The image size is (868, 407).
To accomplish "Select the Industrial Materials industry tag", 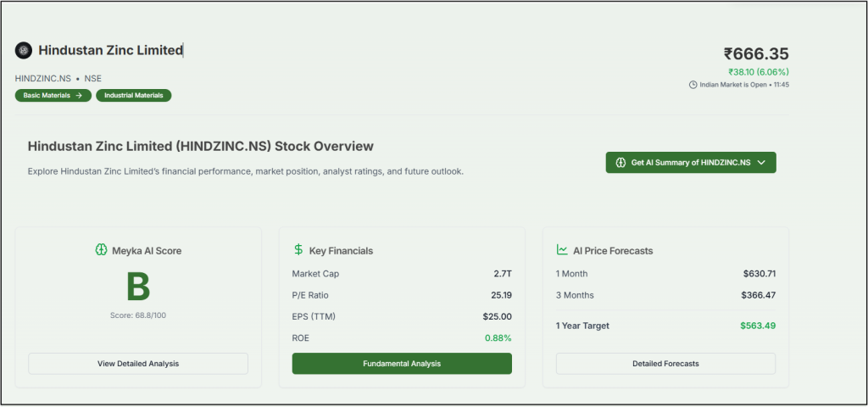I will [134, 96].
